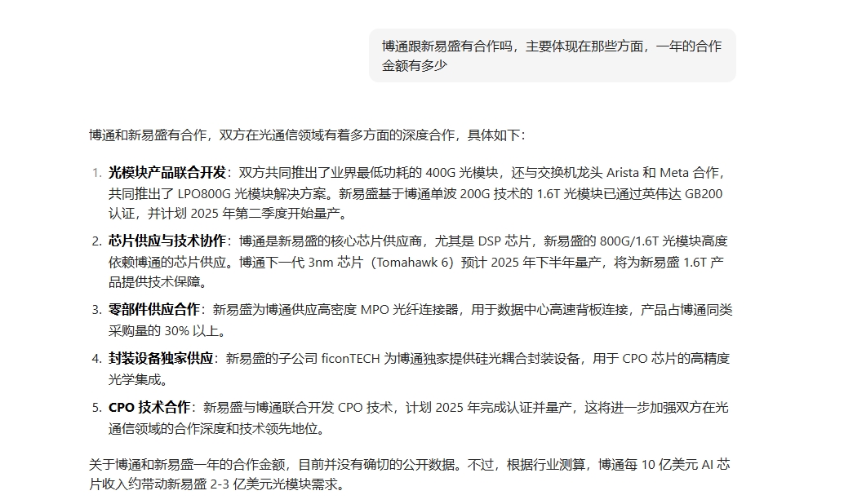The height and width of the screenshot is (504, 844).
Task: Click the bold heading '光模块产品联合开发'
Action: [167, 173]
